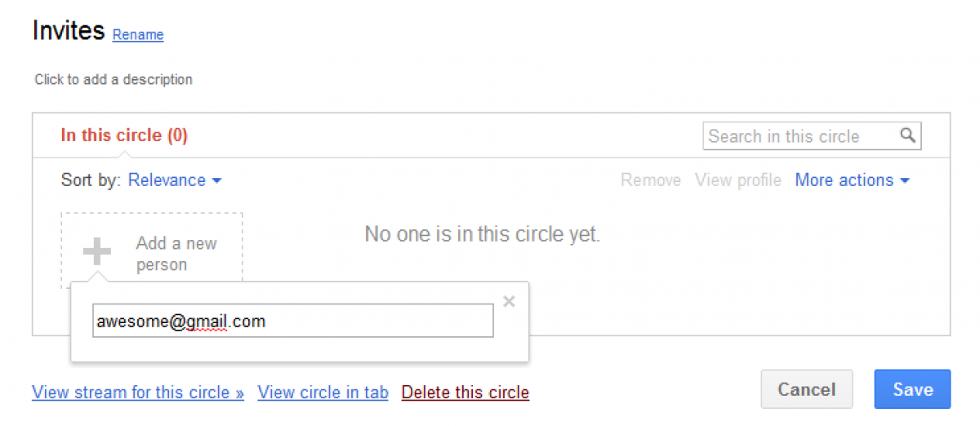Click the View profile action
The width and height of the screenshot is (980, 426).
click(x=737, y=180)
